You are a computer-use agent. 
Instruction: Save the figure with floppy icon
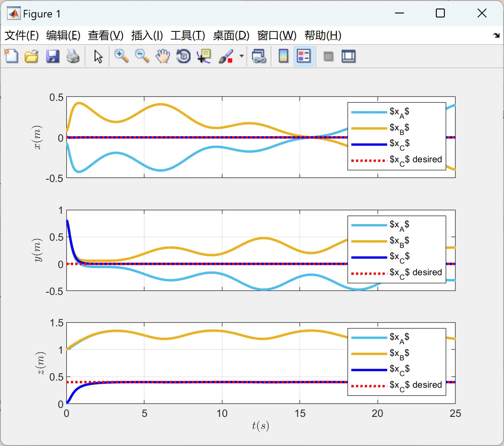[x=52, y=56]
